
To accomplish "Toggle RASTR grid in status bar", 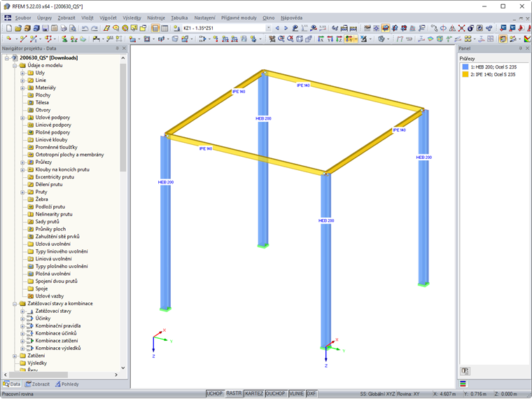I will pos(234,393).
